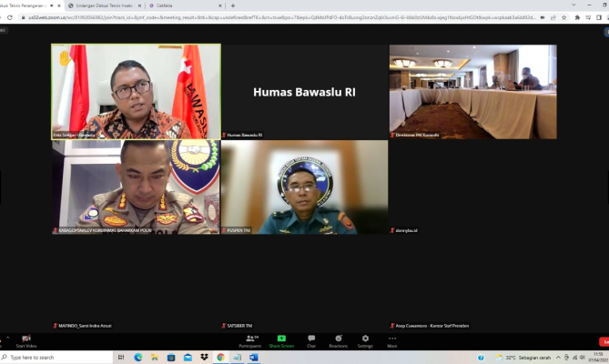Open Microsoft Word from the taskbar
The image size is (609, 364).
(x=253, y=358)
